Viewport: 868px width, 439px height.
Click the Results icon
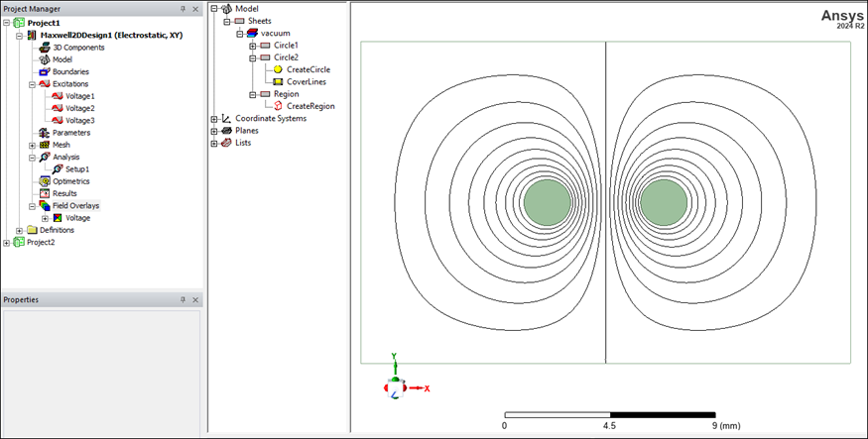[45, 193]
